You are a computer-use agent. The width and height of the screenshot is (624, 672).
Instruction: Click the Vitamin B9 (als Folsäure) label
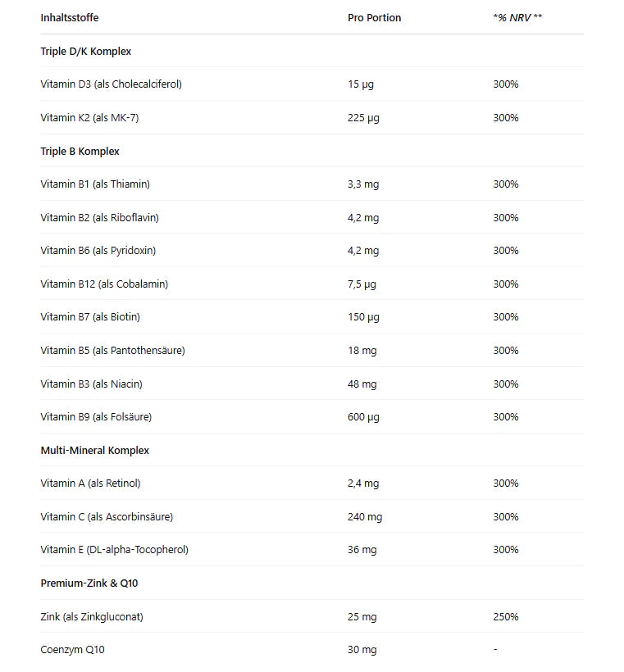tap(96, 417)
